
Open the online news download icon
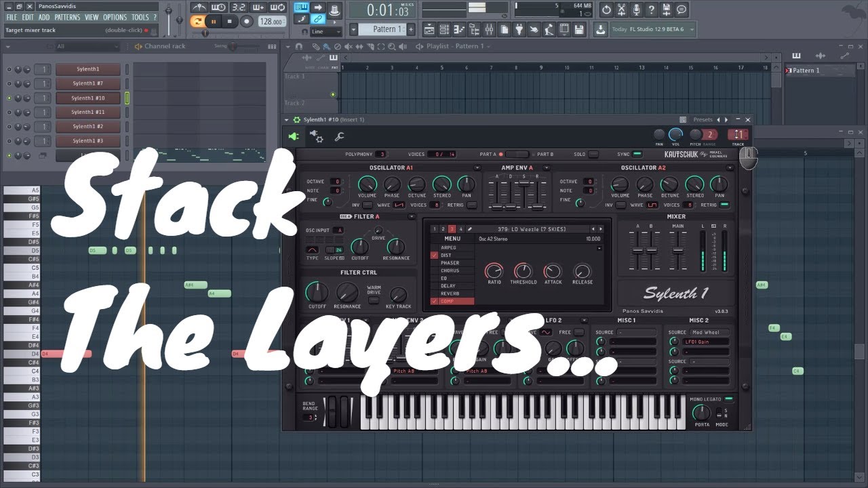(601, 29)
